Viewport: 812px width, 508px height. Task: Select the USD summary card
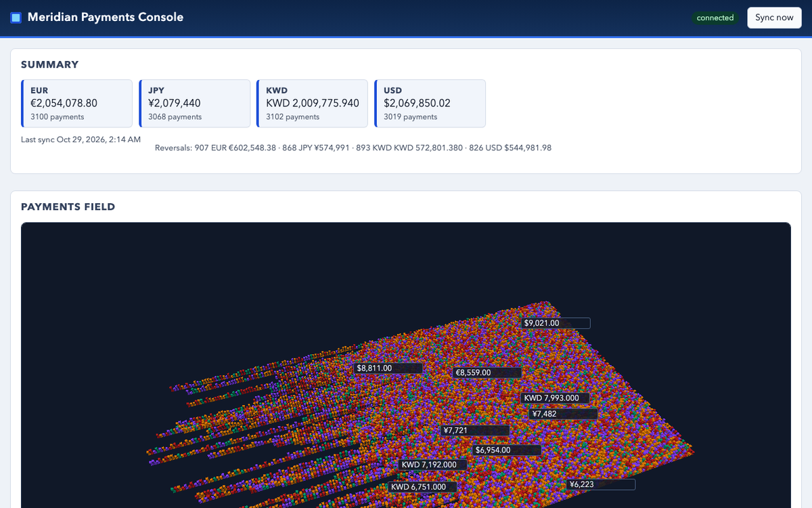430,104
